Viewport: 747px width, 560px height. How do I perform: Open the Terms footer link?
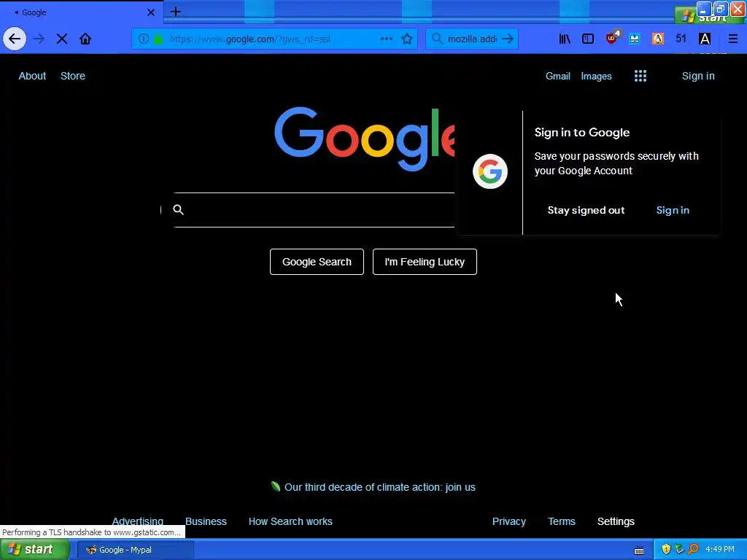coord(562,521)
